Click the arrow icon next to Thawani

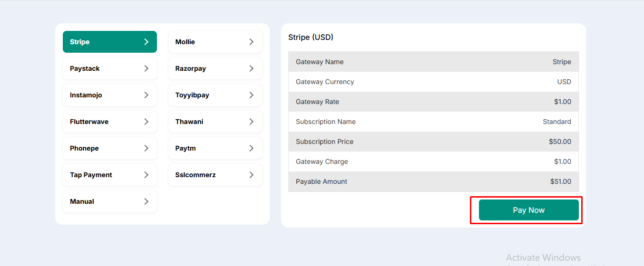click(252, 122)
